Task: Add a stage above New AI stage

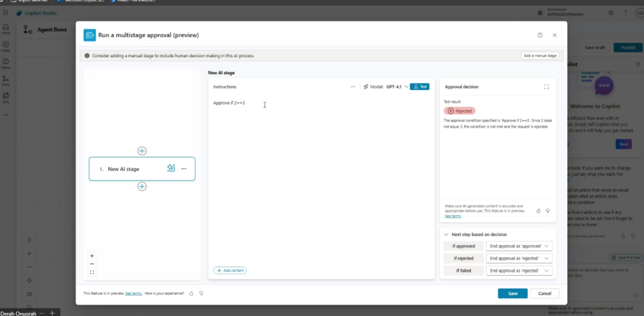Action: pyautogui.click(x=142, y=151)
